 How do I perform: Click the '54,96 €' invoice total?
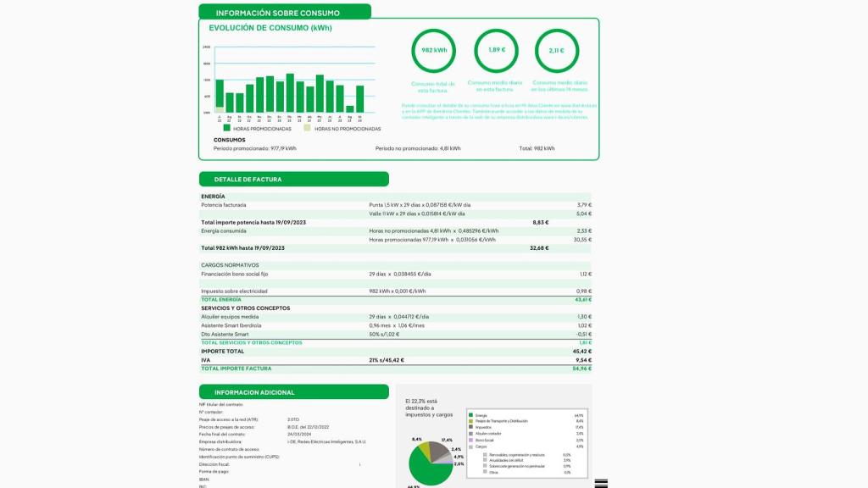582,369
